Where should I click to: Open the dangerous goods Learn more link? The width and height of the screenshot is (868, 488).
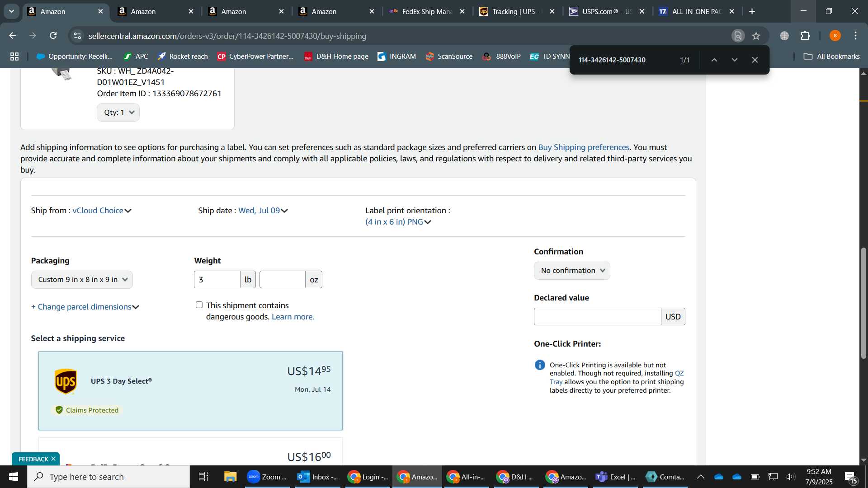tap(293, 317)
